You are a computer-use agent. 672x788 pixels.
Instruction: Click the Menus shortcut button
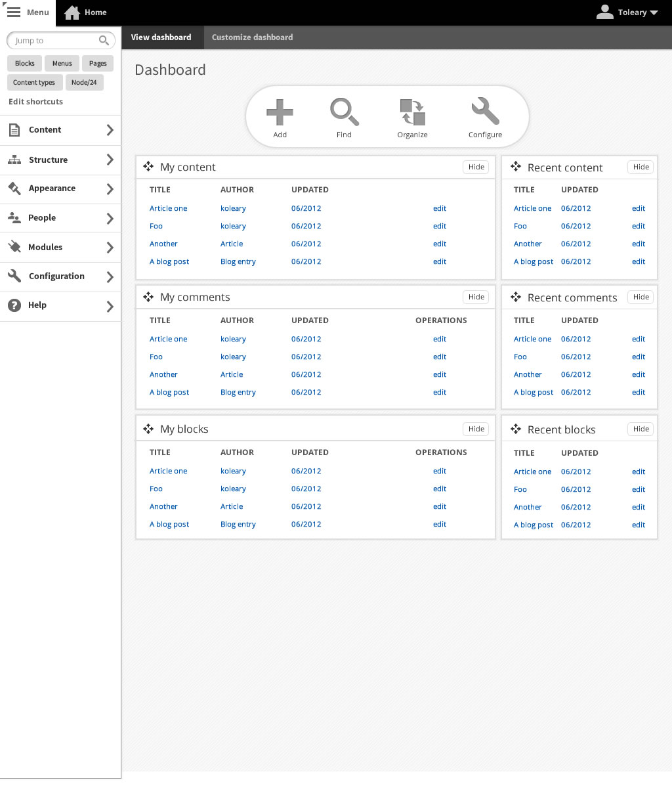(x=62, y=64)
